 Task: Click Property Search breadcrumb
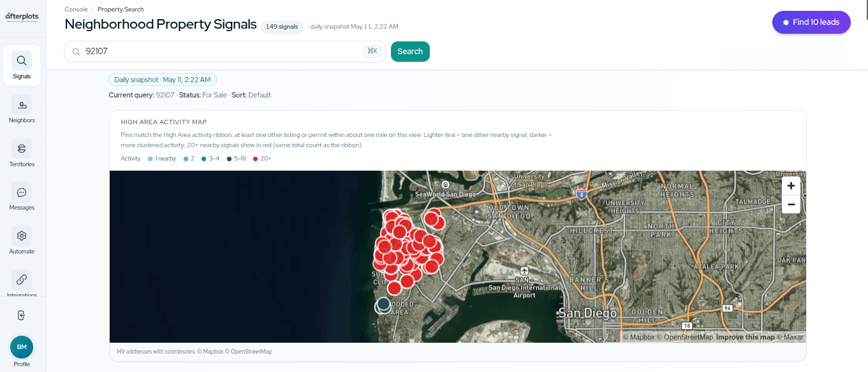click(121, 10)
